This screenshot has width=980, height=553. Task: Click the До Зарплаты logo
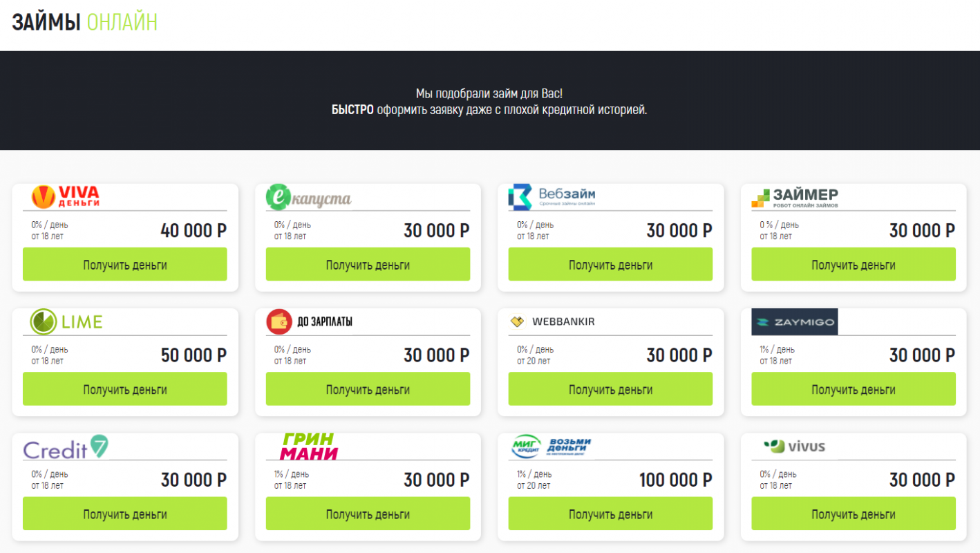pyautogui.click(x=309, y=322)
